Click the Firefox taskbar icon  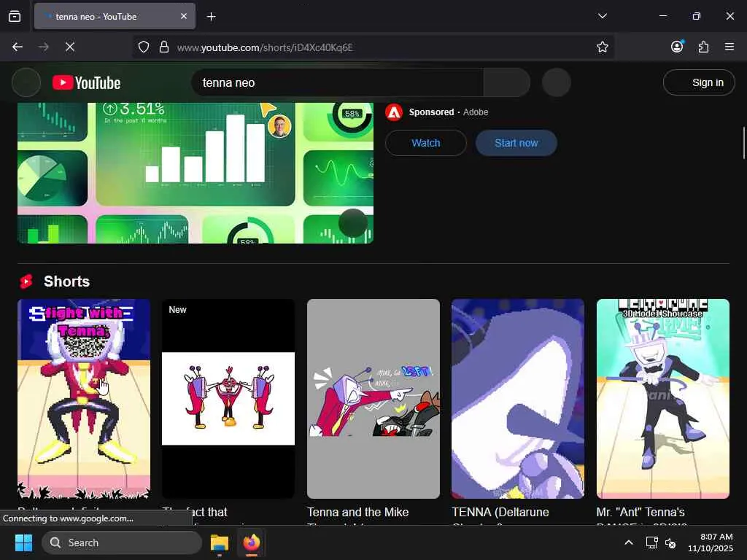252,542
